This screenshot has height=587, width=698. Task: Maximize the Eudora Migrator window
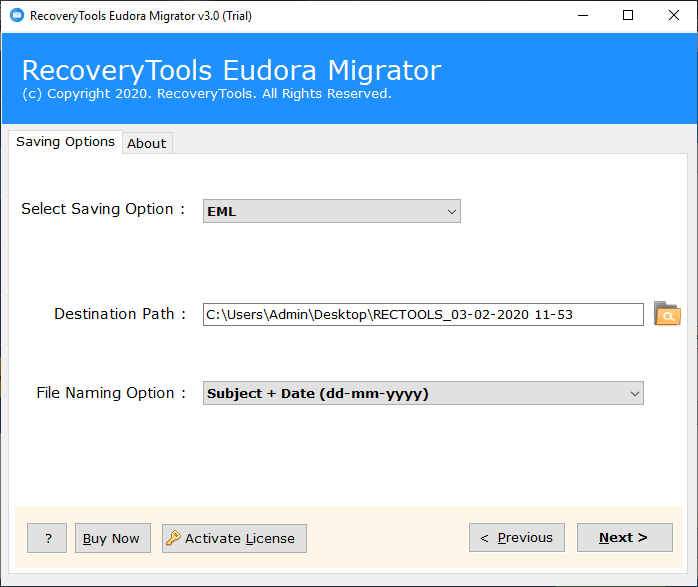(628, 16)
